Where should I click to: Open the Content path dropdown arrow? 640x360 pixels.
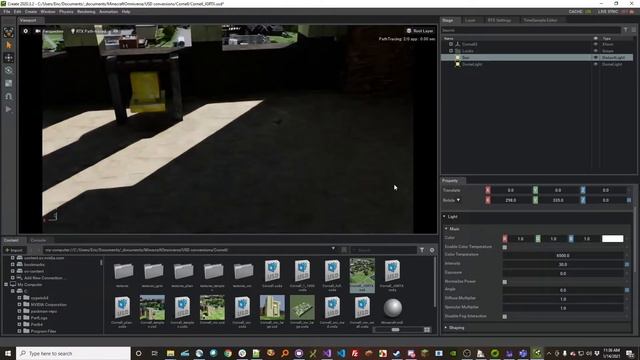coord(333,249)
